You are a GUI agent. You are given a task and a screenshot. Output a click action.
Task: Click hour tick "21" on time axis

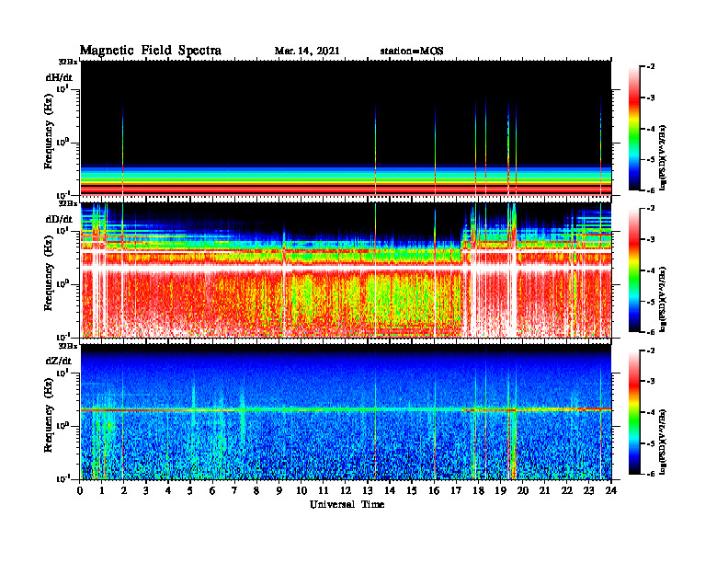(544, 490)
